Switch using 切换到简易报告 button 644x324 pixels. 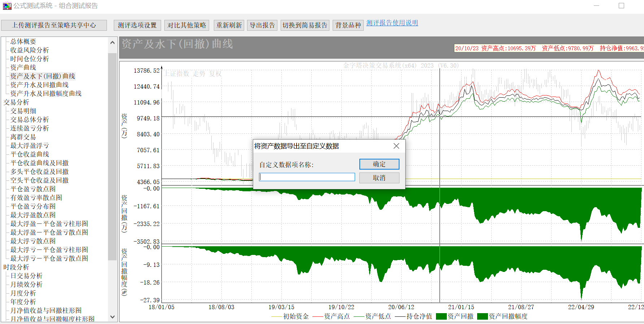(x=305, y=25)
